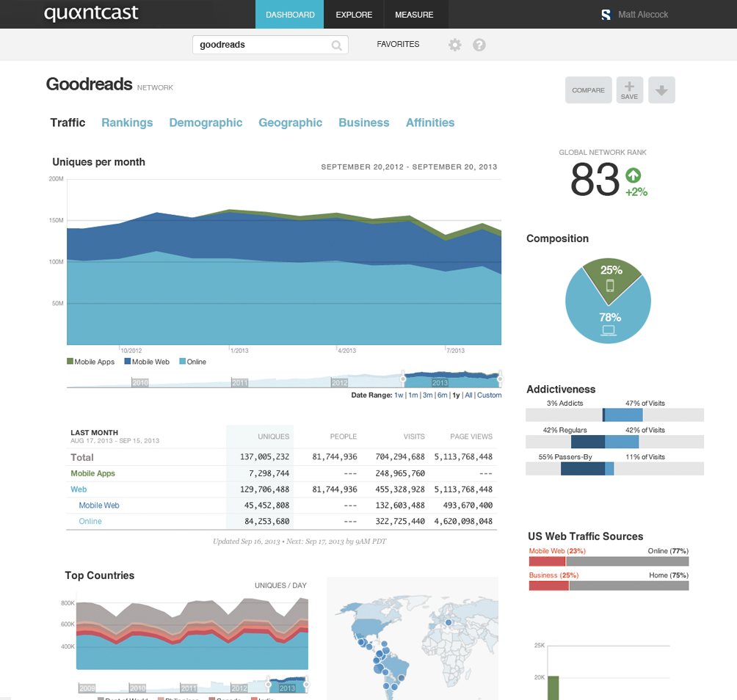Focus the goodreads search field
Image resolution: width=737 pixels, height=700 pixels.
point(270,45)
